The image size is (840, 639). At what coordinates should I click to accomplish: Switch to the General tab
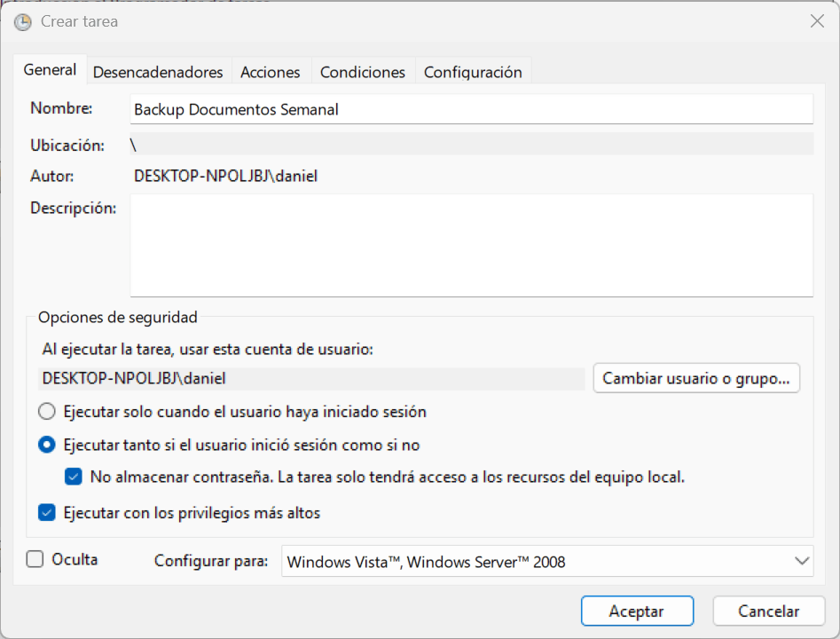click(x=50, y=70)
